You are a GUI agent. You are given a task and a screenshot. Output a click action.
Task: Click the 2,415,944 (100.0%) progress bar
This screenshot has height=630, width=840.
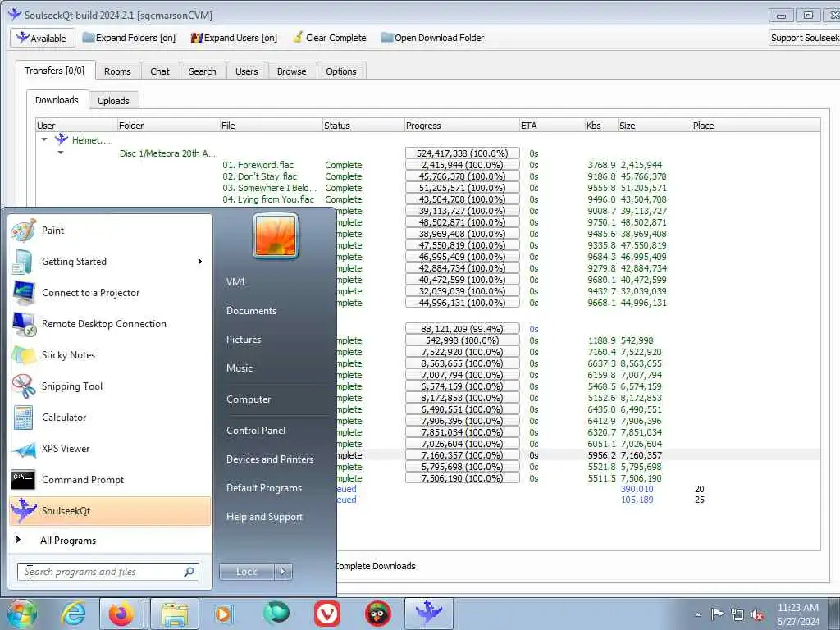pos(463,165)
